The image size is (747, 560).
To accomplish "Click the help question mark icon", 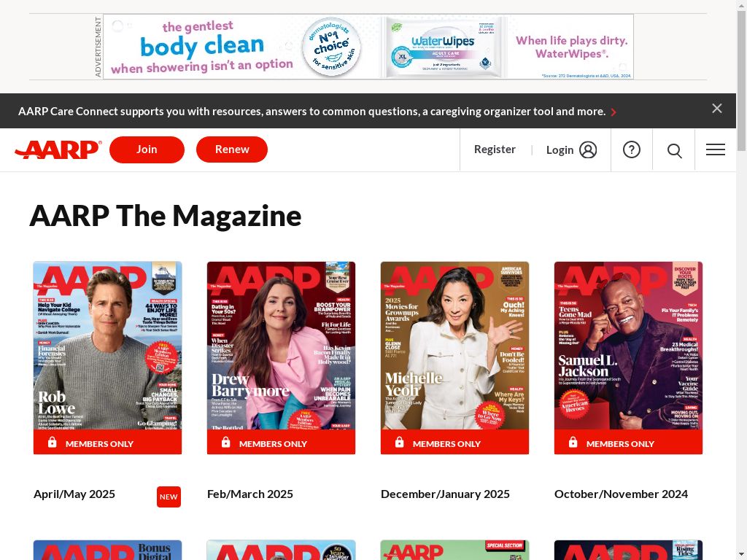I will point(632,149).
